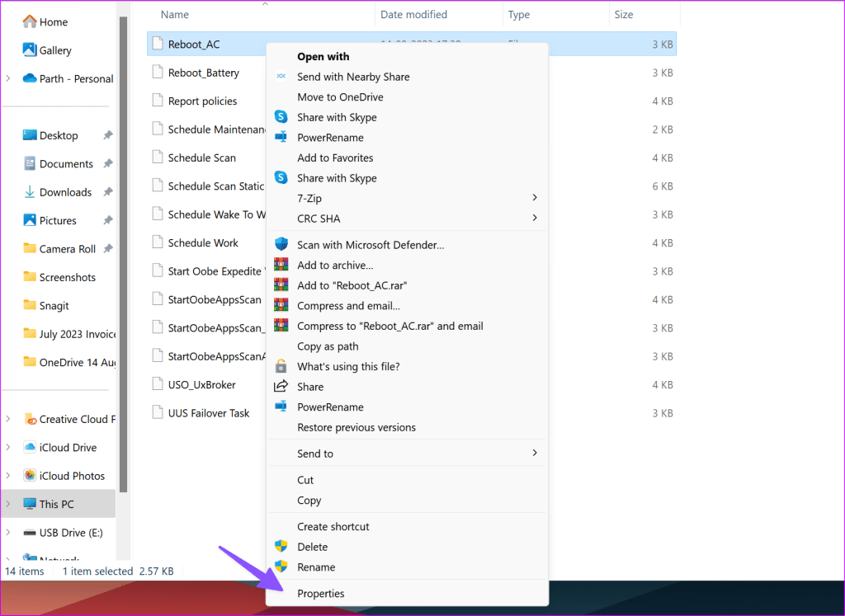Open the Send to submenu

click(314, 453)
